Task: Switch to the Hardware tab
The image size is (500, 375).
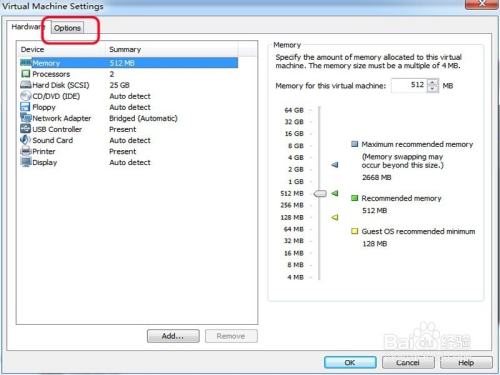Action: point(28,27)
